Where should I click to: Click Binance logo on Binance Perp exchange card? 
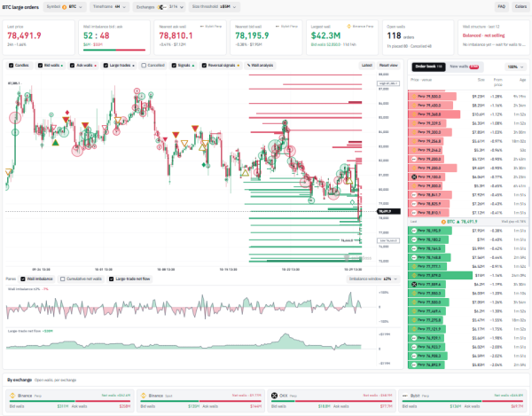tap(12, 396)
